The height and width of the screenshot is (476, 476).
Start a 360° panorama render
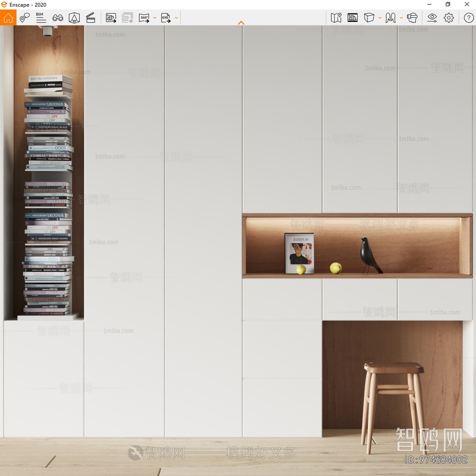click(x=145, y=18)
